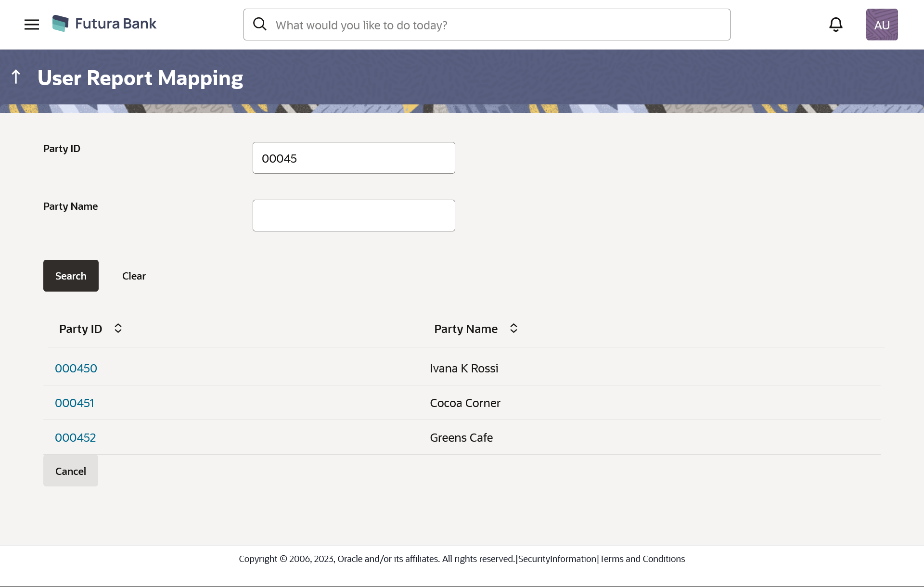Sort table by Party Name column
Image resolution: width=924 pixels, height=587 pixels.
pos(513,329)
